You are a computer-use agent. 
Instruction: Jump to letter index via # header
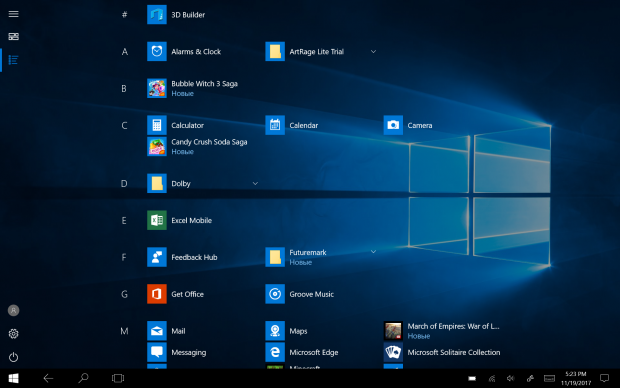click(x=124, y=15)
